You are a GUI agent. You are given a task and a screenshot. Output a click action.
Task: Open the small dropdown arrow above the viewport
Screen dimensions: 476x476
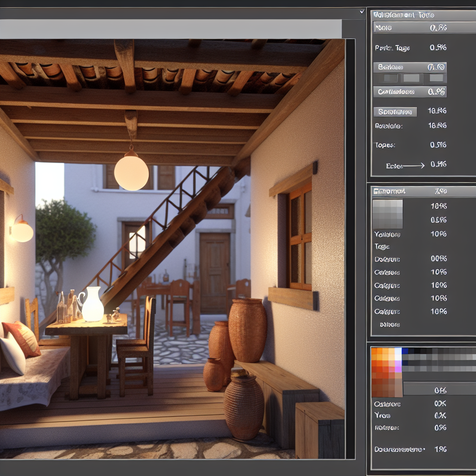tap(362, 12)
